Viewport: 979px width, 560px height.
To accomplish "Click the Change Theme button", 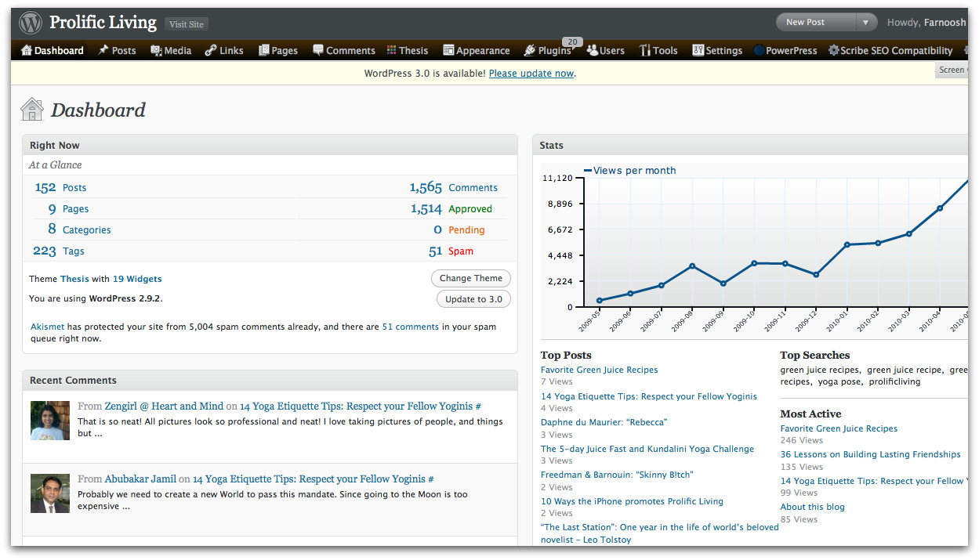I will [471, 278].
